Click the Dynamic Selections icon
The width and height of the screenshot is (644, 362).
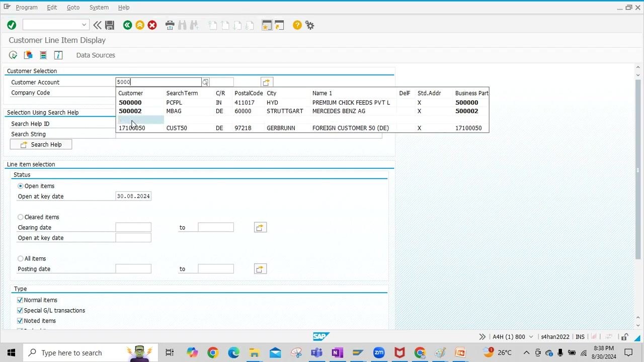tap(43, 55)
